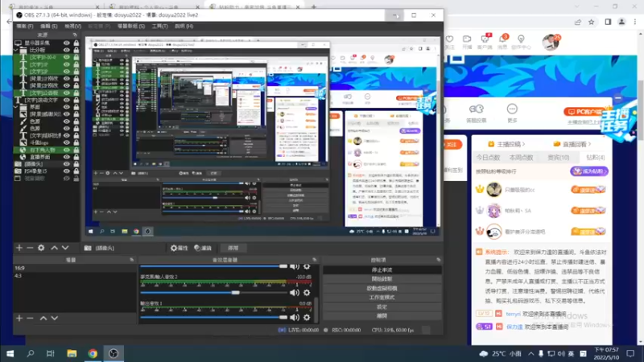This screenshot has height=362, width=644.
Task: Open 屬性 properties for the [摄像头] source
Action: click(179, 248)
